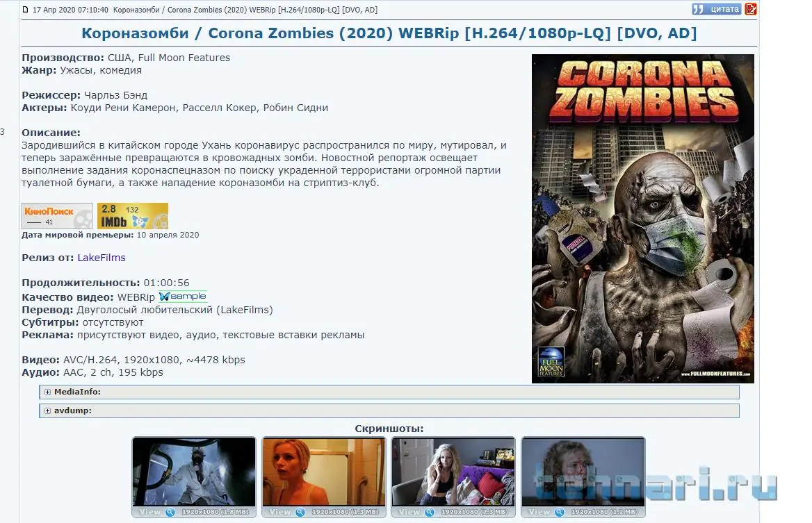Expand the MediaInfo spoiler
812x523 pixels.
pos(389,392)
